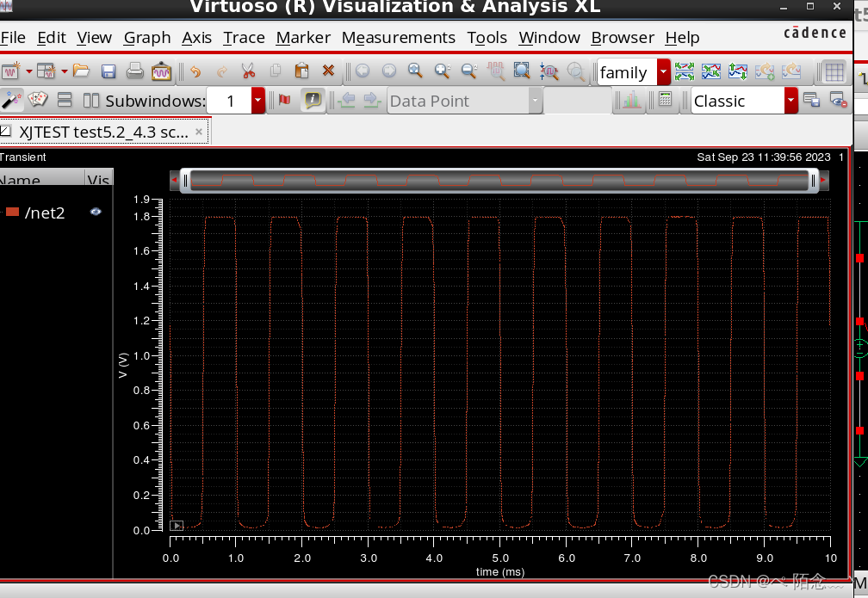Open the Axis menu
This screenshot has width=868, height=598.
click(x=197, y=38)
